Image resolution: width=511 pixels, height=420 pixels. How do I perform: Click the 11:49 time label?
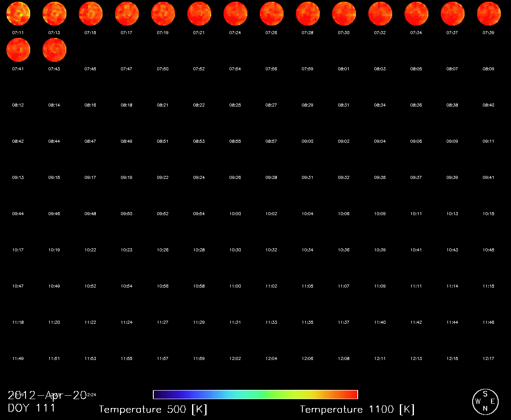18,358
